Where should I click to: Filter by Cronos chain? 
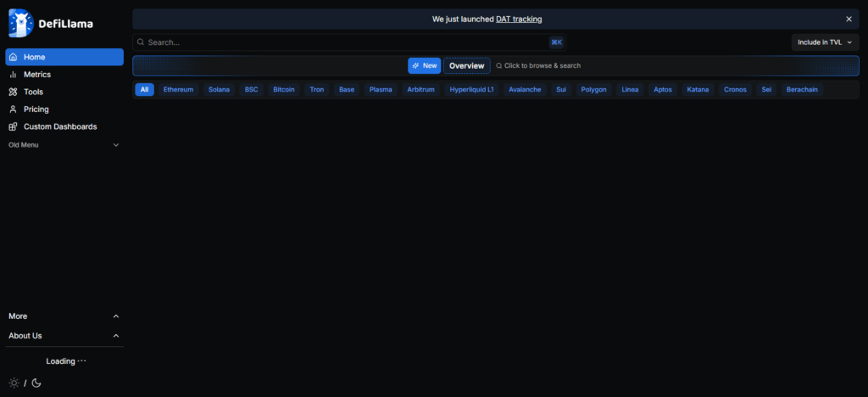(735, 89)
